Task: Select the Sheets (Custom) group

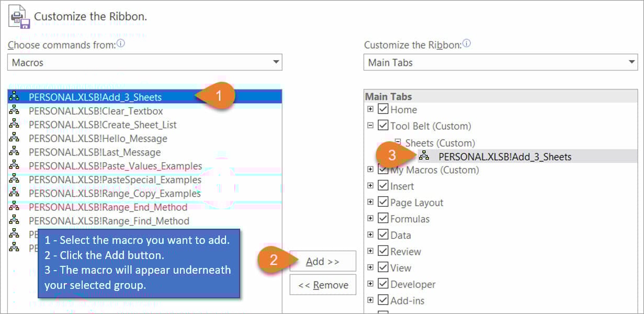Action: (x=439, y=143)
